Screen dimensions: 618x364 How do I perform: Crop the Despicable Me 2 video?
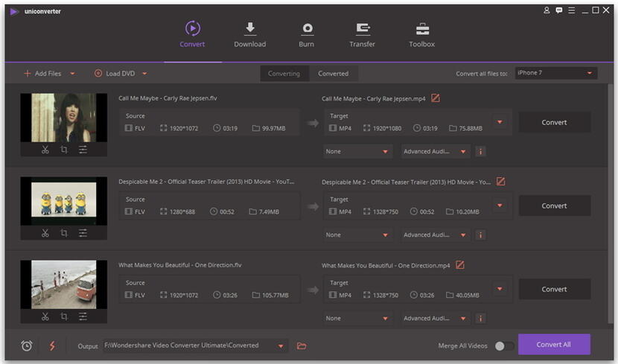pos(64,233)
